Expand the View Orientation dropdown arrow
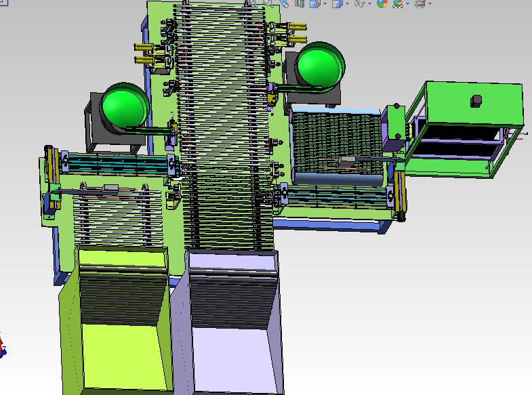532x395 pixels. (x=325, y=3)
